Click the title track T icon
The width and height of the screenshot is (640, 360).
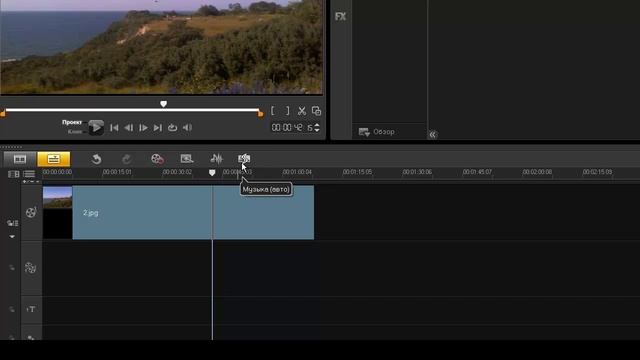[31, 309]
